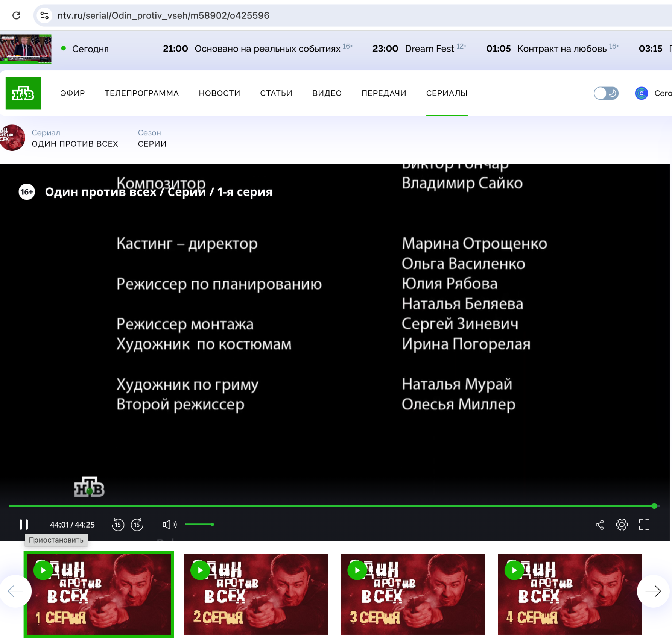672x640 pixels.
Task: Open the share options in player
Action: (x=599, y=525)
